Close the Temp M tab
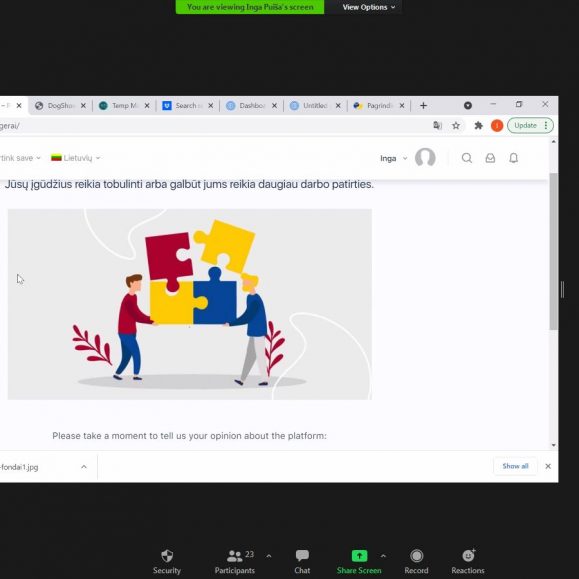Screen dimensions: 579x579 point(147,106)
